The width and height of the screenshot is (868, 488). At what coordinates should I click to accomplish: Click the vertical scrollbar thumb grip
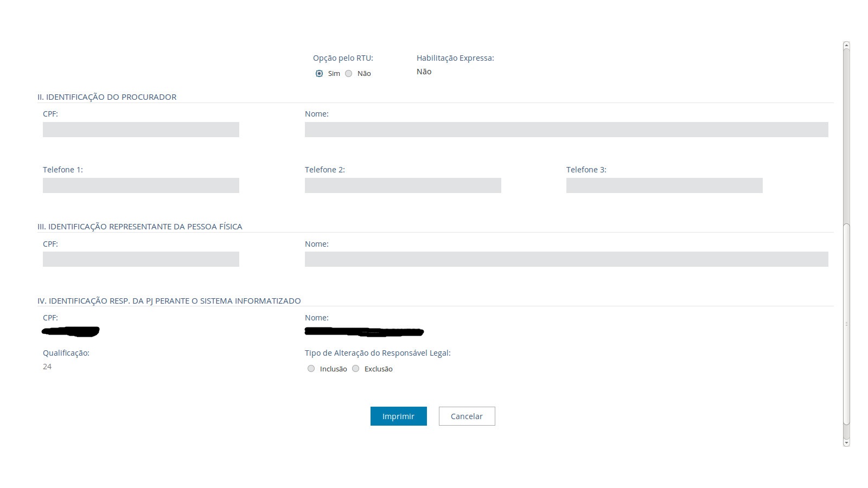pyautogui.click(x=846, y=324)
